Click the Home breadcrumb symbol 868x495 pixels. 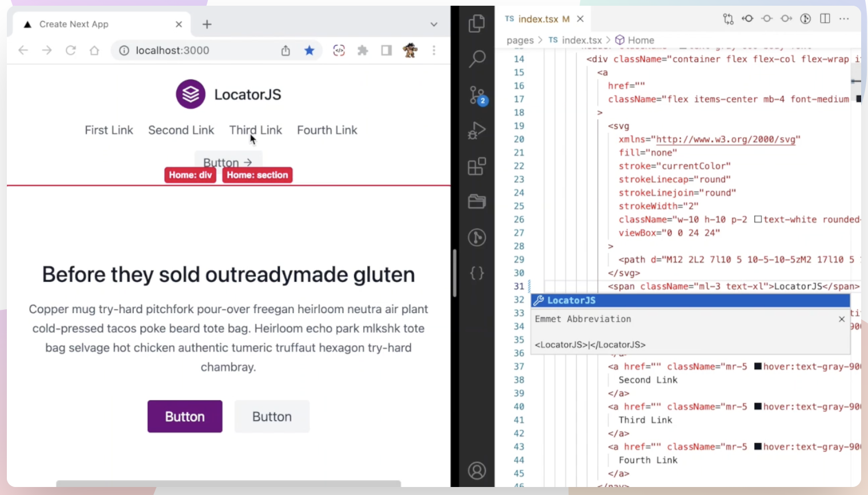634,40
